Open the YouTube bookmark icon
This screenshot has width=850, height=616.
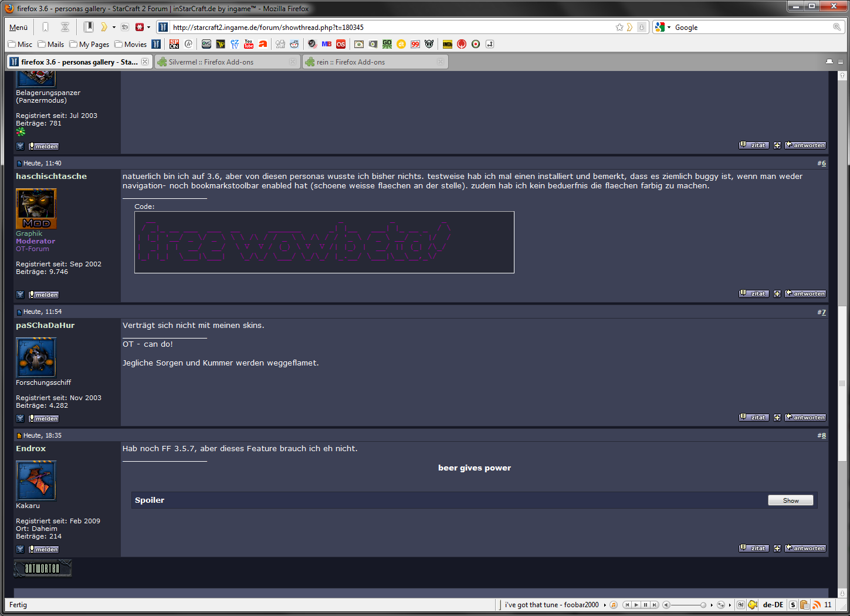click(x=249, y=44)
